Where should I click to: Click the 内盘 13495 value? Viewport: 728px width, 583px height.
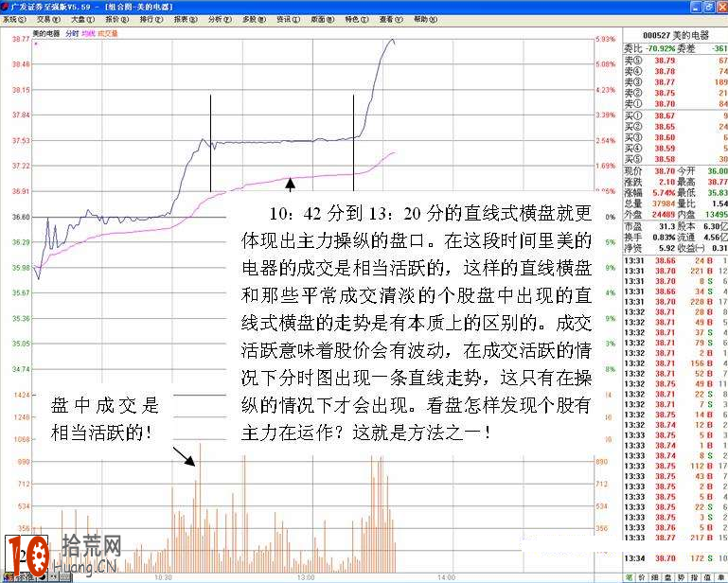click(717, 214)
